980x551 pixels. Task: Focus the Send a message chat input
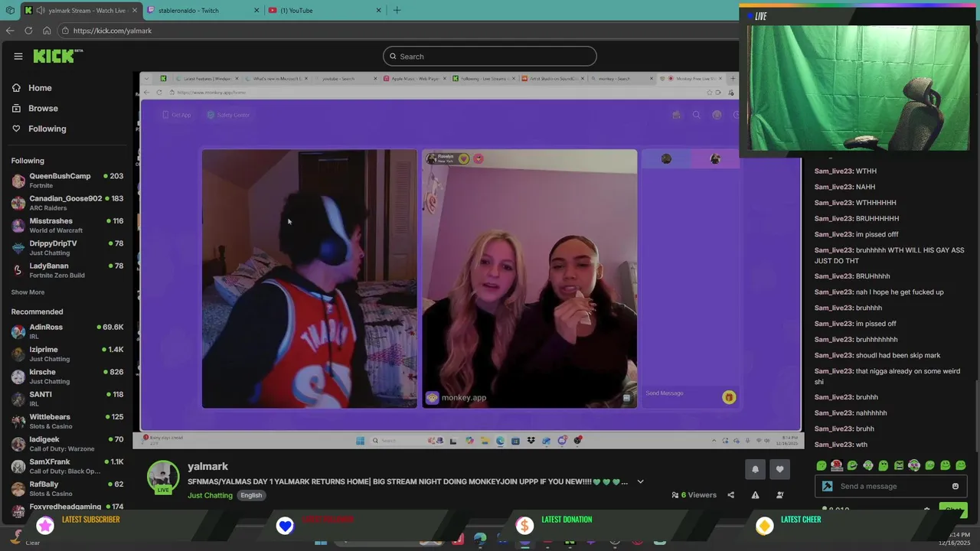[x=890, y=486]
